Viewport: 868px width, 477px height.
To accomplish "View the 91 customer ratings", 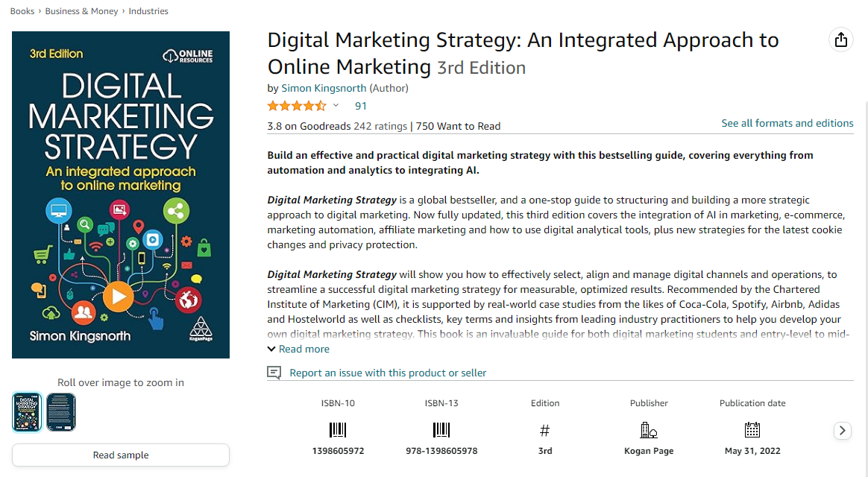I will coord(360,106).
